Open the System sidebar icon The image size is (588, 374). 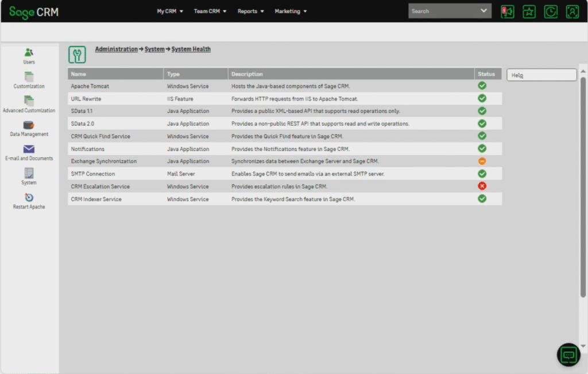pyautogui.click(x=29, y=173)
